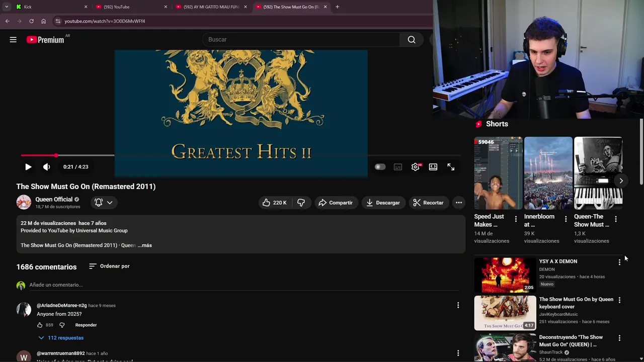The image size is (644, 362).
Task: Open YSY A X DEMON video thumbnail
Action: coord(505,275)
